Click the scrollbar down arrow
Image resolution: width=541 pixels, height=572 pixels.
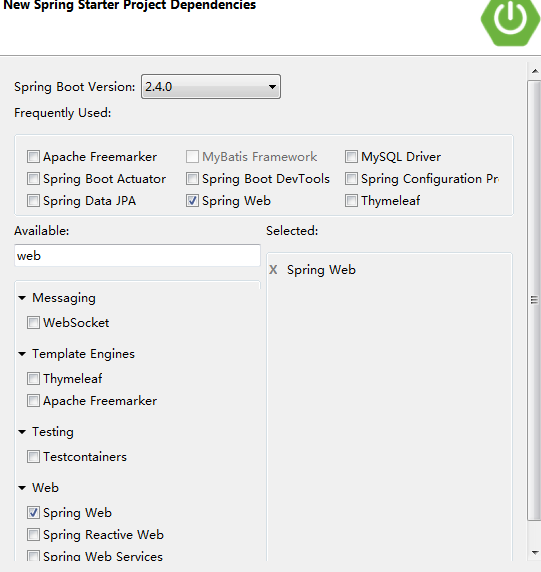point(535,553)
